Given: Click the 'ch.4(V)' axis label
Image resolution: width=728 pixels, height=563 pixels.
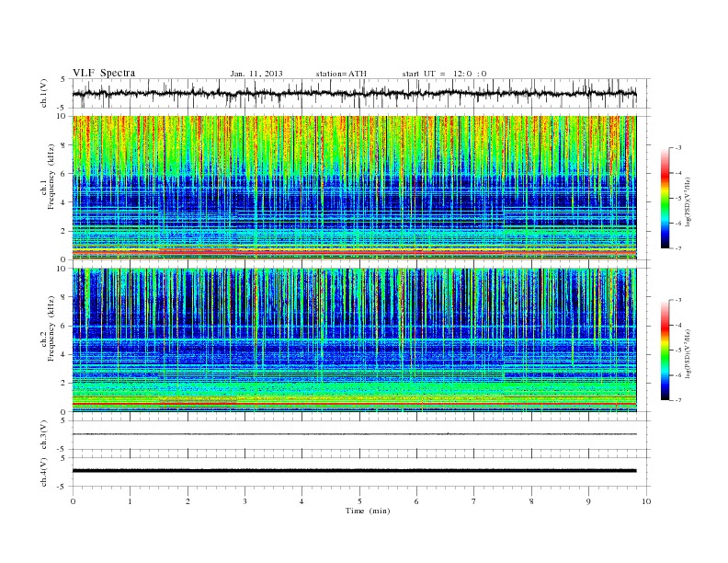Looking at the screenshot, I should coord(44,472).
